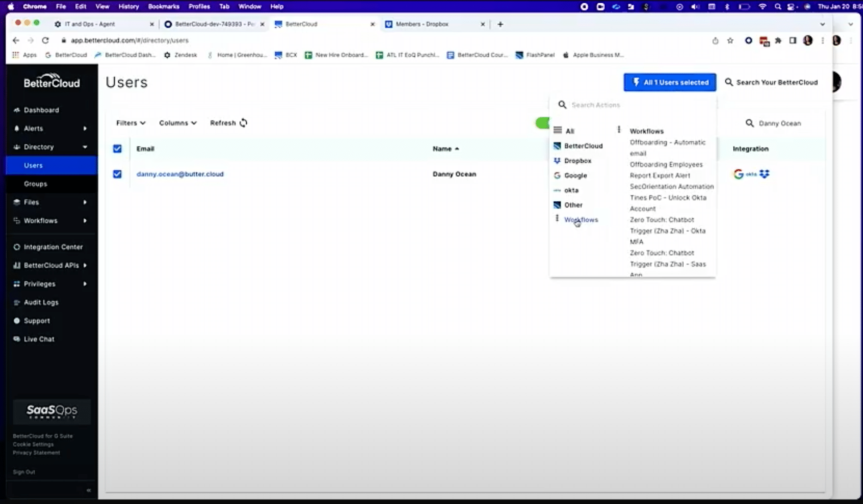863x504 pixels.
Task: Click All 1 Users selected button
Action: tap(670, 82)
